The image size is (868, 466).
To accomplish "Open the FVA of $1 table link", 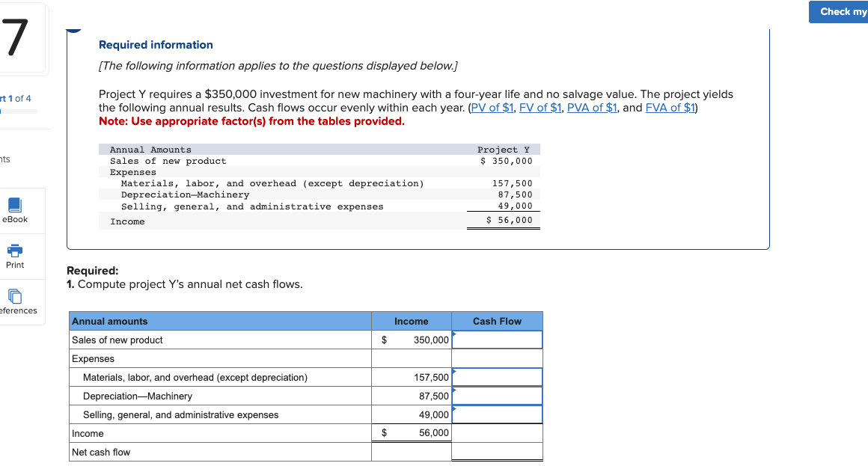I will pyautogui.click(x=670, y=108).
